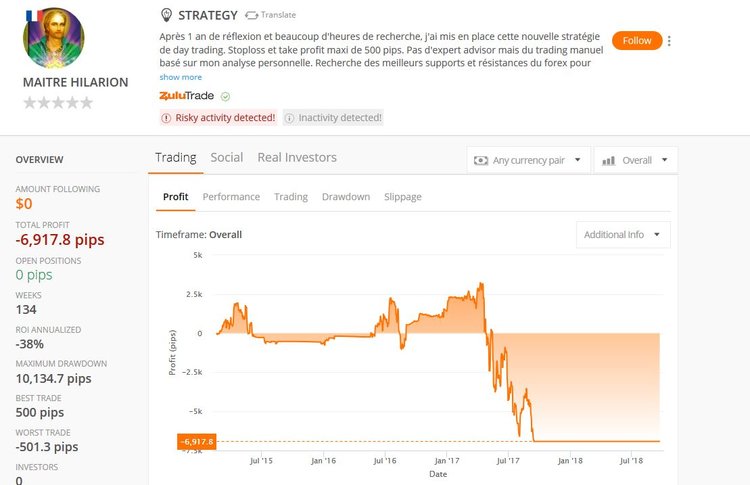The width and height of the screenshot is (750, 485).
Task: Click the show more link
Action: tap(180, 77)
